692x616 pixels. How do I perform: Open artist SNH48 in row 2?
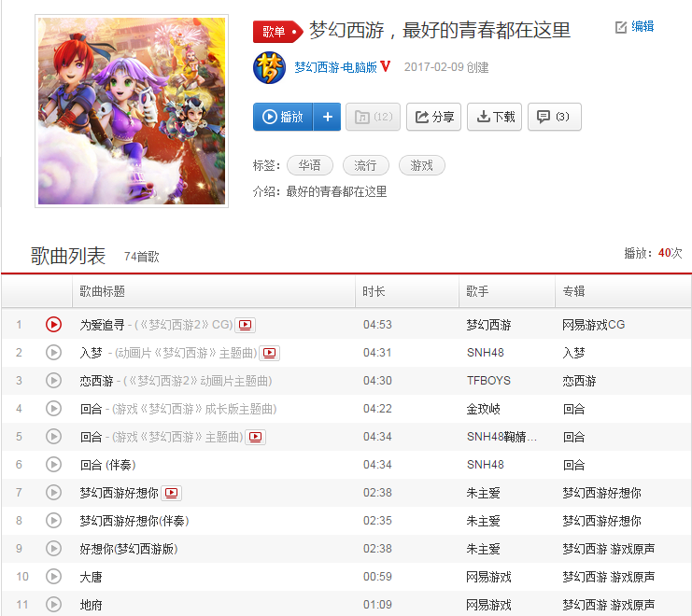(x=485, y=353)
